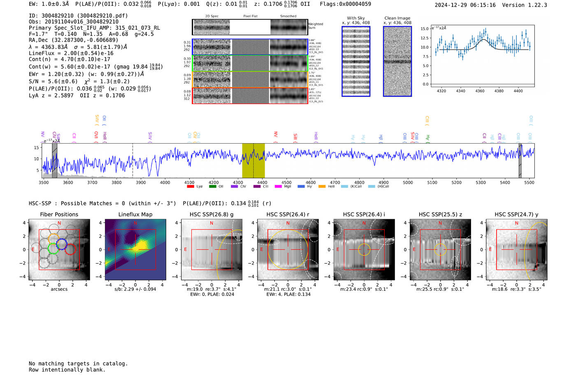576x392 pixels.
Task: Click the orange HeII legend swatch
Action: 322,186
